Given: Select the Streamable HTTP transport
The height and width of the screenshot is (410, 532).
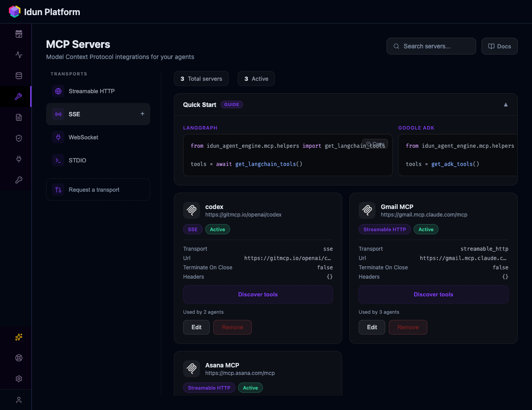Looking at the screenshot, I should (98, 91).
